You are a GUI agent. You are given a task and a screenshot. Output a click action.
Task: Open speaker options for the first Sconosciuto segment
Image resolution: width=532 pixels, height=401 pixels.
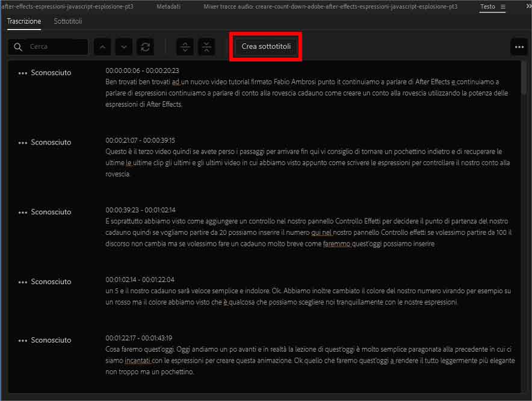[22, 72]
